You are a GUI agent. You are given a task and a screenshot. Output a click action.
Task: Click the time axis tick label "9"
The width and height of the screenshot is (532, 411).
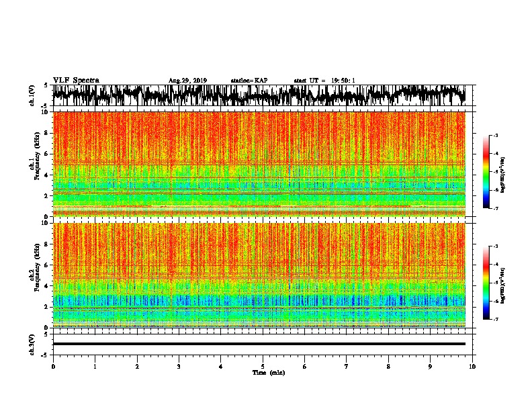pos(430,367)
